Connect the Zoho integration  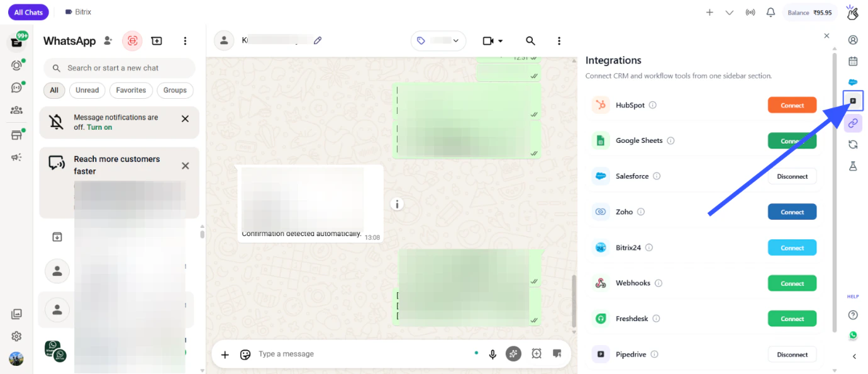click(792, 212)
